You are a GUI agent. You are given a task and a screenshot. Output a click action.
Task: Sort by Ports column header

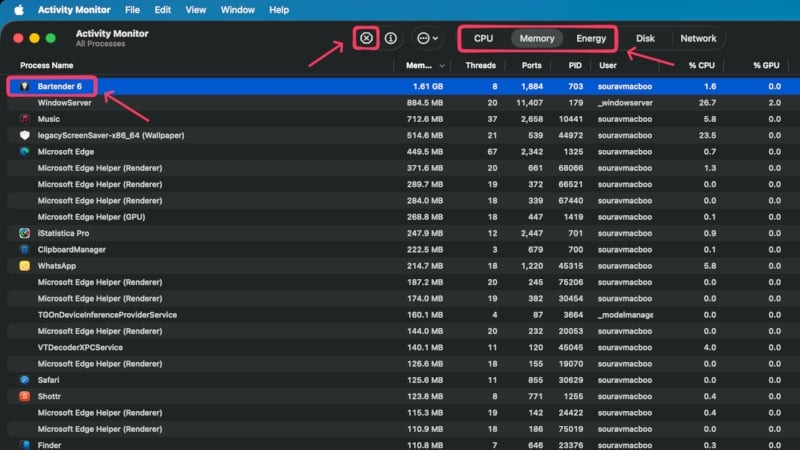(531, 65)
